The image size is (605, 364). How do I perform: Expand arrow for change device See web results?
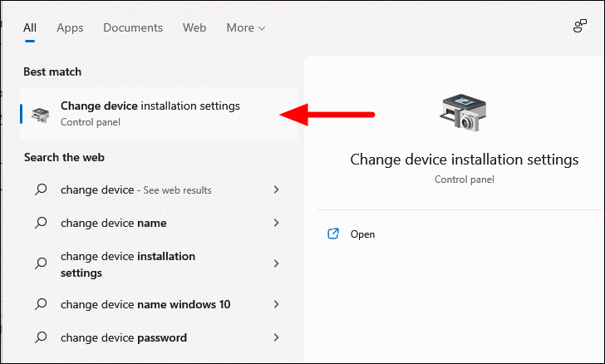click(276, 189)
